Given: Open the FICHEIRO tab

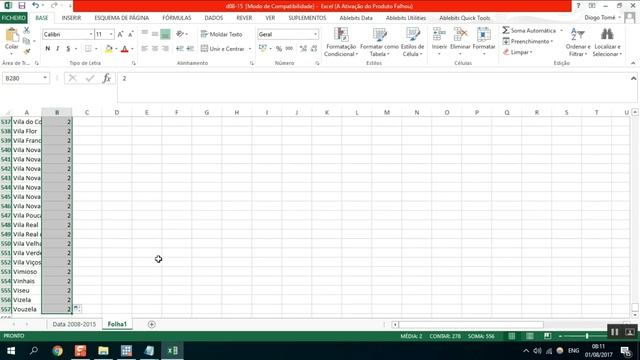Looking at the screenshot, I should 13,18.
